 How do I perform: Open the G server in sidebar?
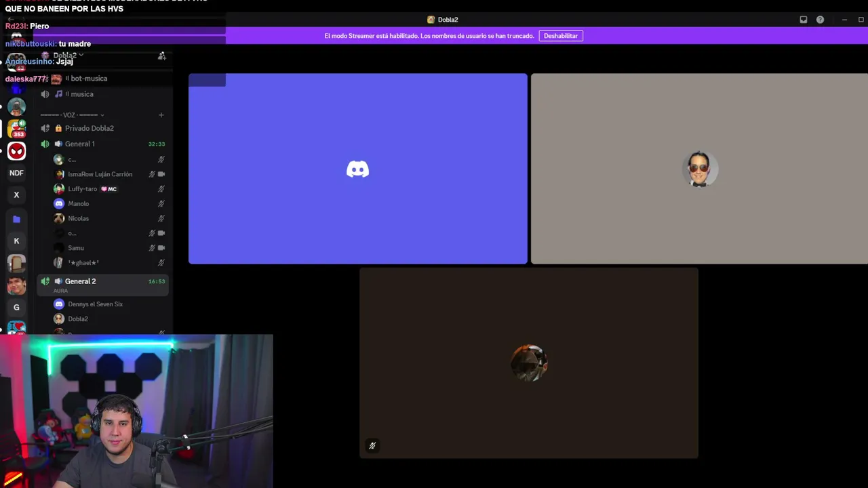[17, 307]
